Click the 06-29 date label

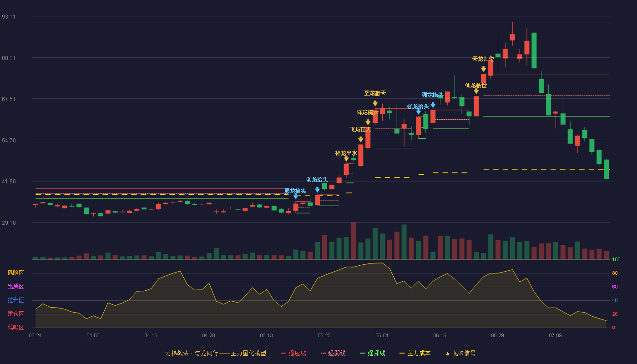pos(497,335)
